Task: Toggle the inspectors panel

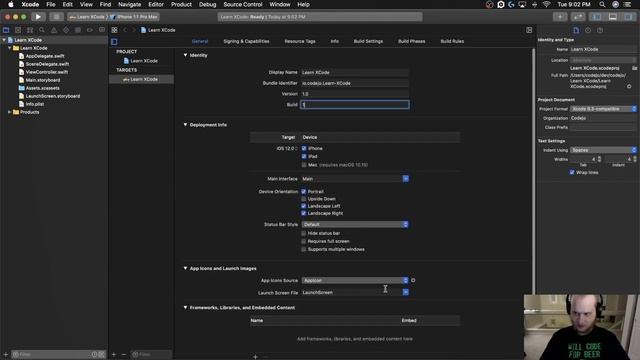Action: pyautogui.click(x=629, y=17)
